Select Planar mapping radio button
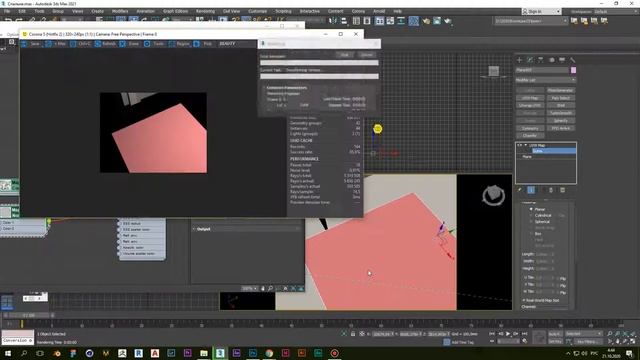 [531, 209]
